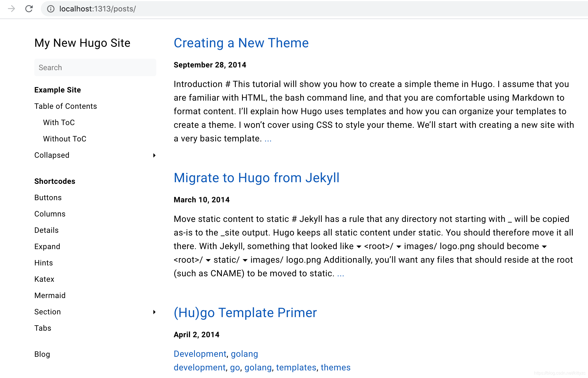Image resolution: width=588 pixels, height=378 pixels.
Task: Open the lowercase development tag link
Action: point(200,367)
